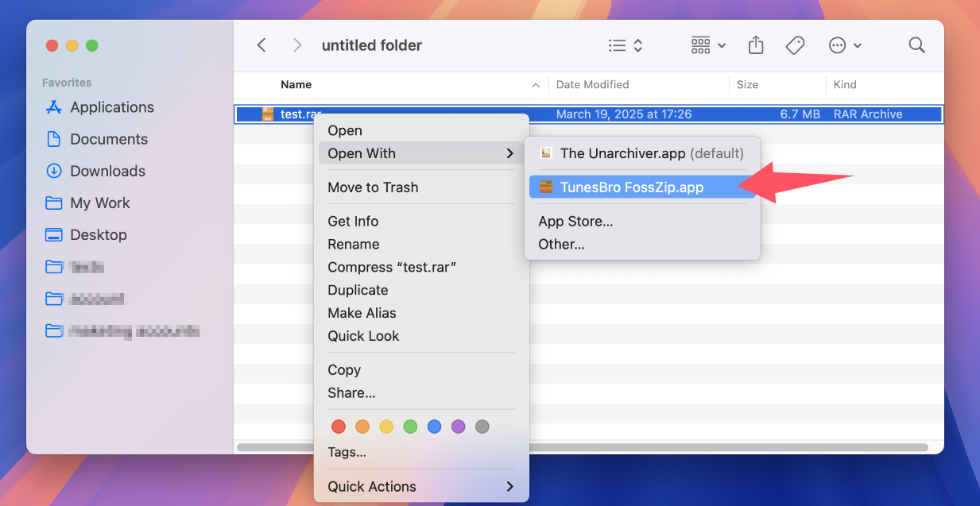980x506 pixels.
Task: Toggle the Name column sort arrow
Action: (536, 85)
